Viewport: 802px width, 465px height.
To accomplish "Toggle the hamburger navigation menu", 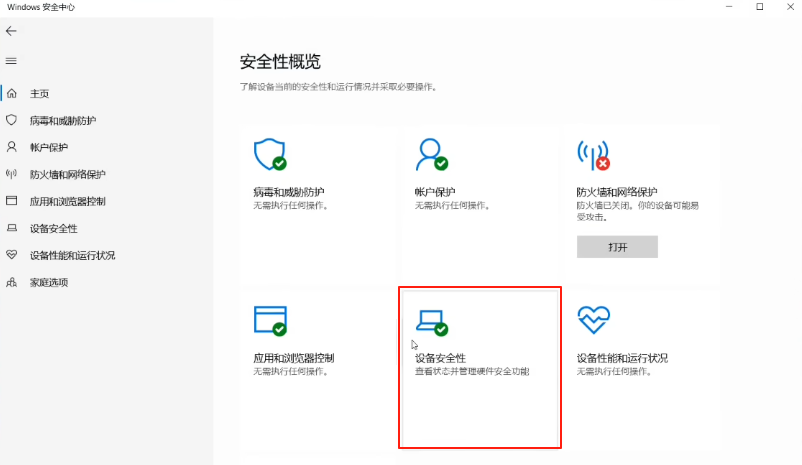I will 11,61.
